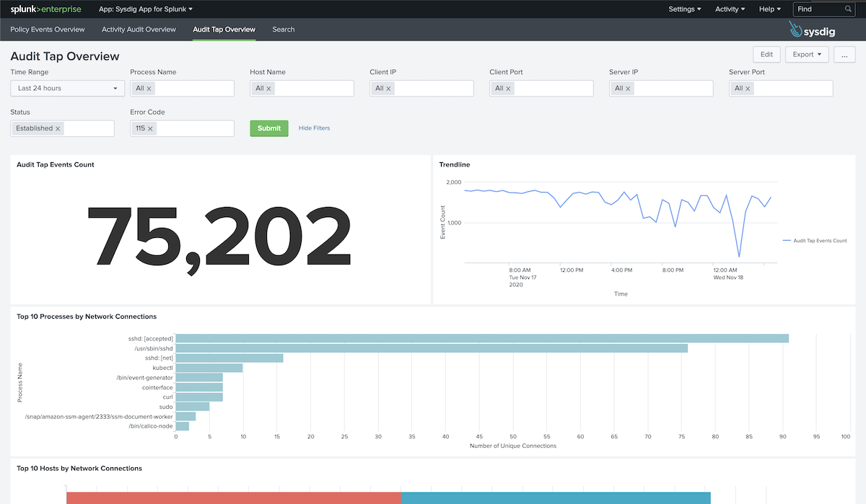Viewport: 866px width, 504px height.
Task: Click the Sysdig logo icon
Action: click(x=797, y=30)
